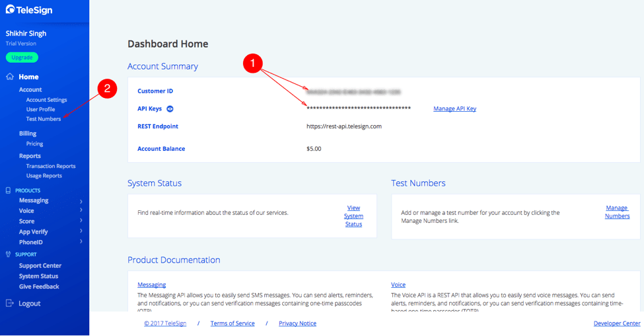Open Account Settings in sidebar

click(x=46, y=100)
